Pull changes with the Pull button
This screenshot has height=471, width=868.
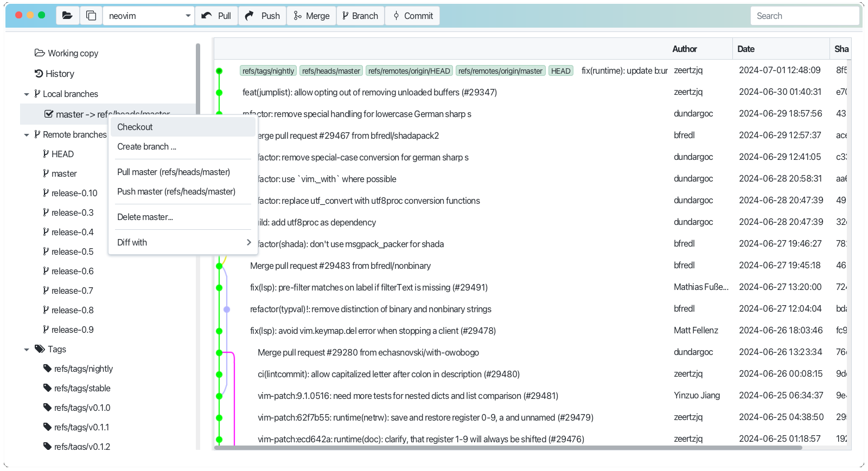[x=216, y=16]
